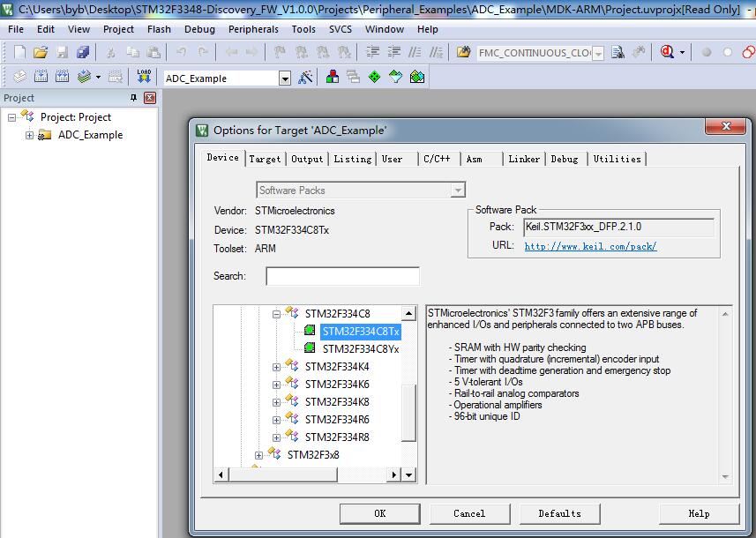Viewport: 756px width, 538px height.
Task: Open the dropdown arrow beside Batch Build
Action: pyautogui.click(x=98, y=77)
